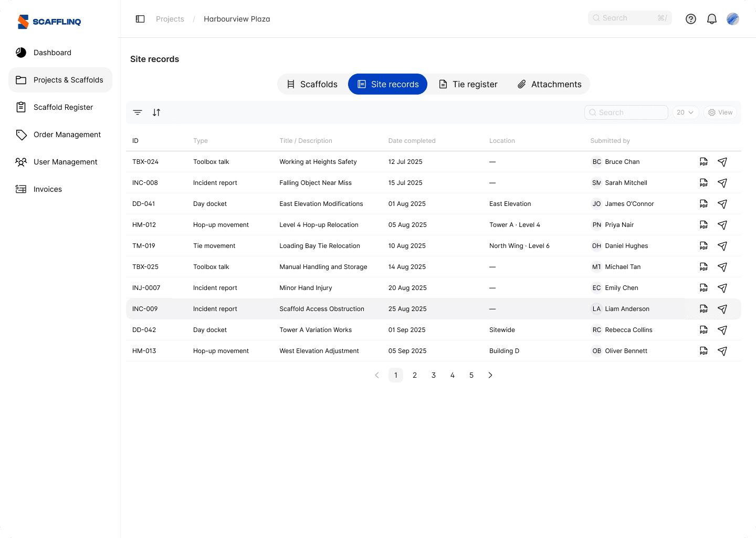This screenshot has width=756, height=538.
Task: Open Dashboard in the sidebar
Action: click(60, 53)
